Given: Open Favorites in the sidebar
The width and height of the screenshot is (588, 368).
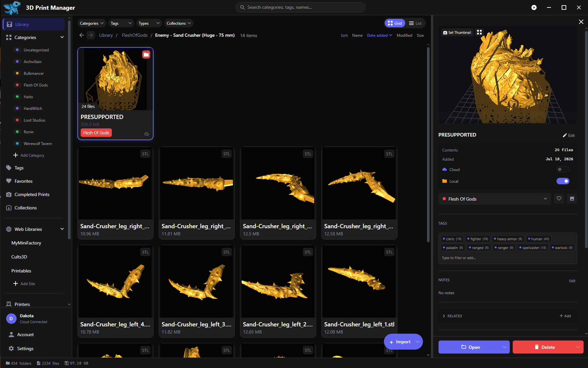Looking at the screenshot, I should point(23,181).
